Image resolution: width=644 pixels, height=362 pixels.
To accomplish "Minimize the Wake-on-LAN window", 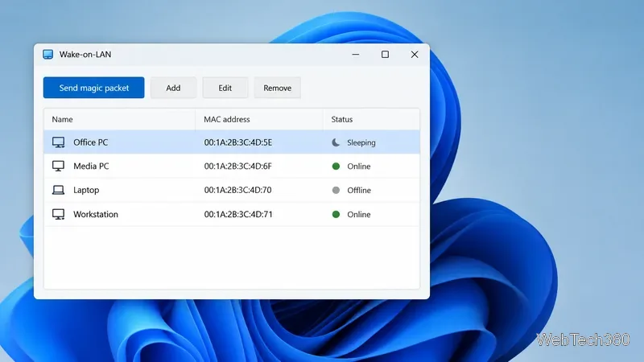I will 356,54.
